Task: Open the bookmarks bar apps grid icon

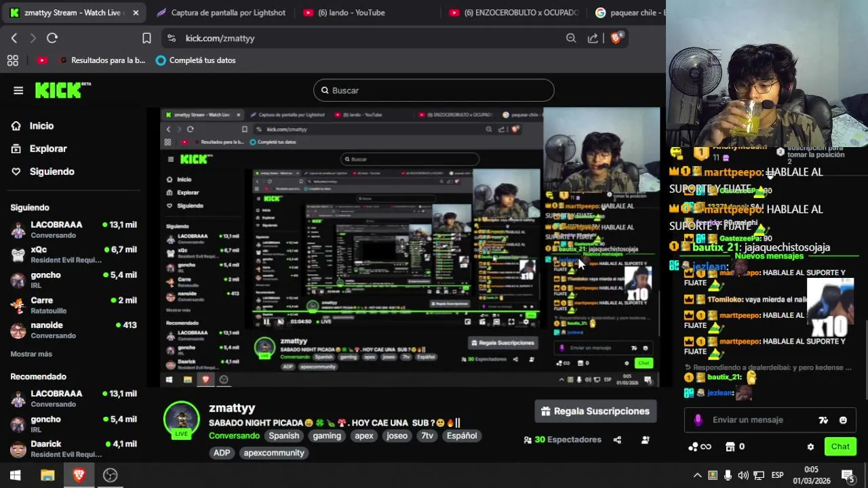Action: [12, 60]
